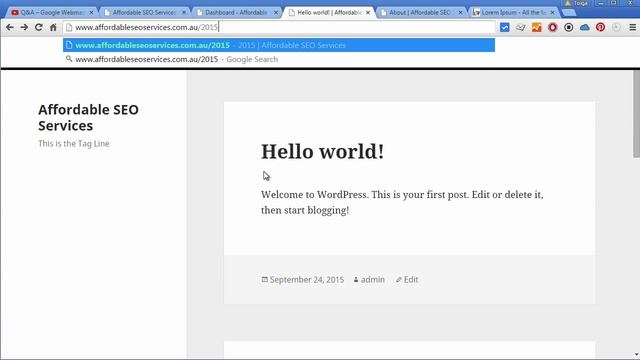
Task: Click the blue checkmark extension icon
Action: [504, 27]
